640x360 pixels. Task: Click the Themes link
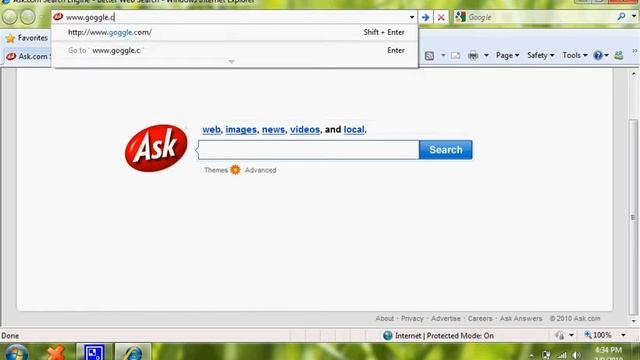point(216,170)
